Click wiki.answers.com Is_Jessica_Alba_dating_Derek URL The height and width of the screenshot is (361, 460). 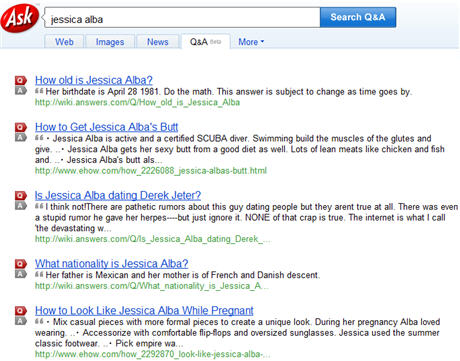coord(153,239)
